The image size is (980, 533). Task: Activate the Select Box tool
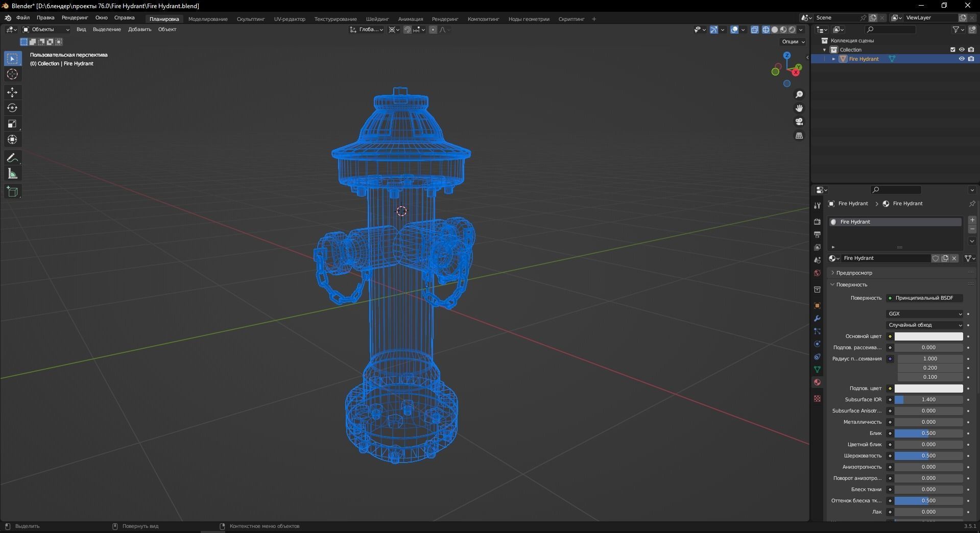[12, 59]
